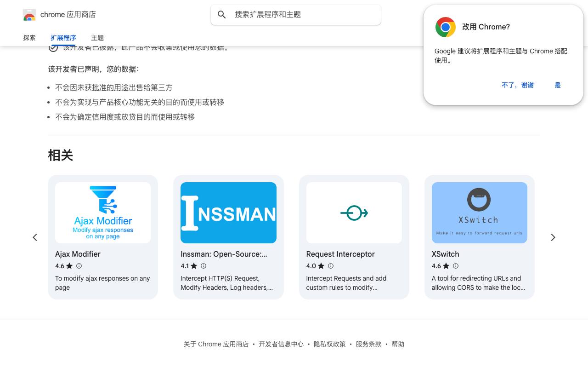Click the search magnifier icon

(x=222, y=15)
